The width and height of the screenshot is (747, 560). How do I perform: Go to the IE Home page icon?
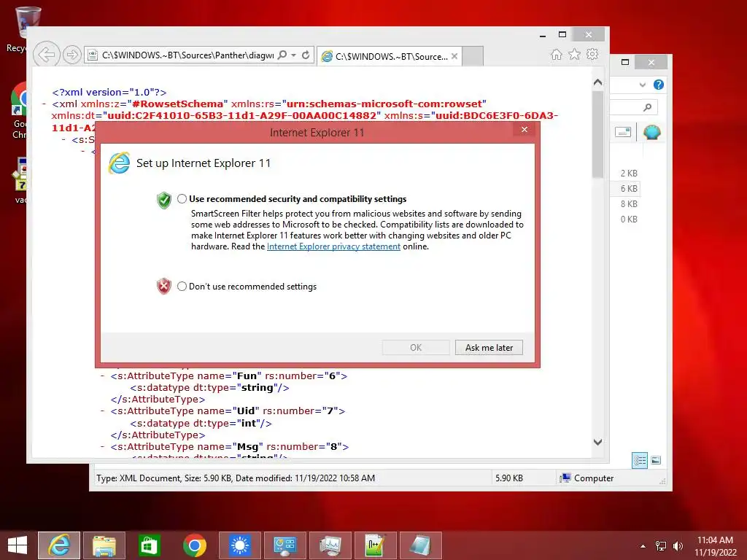556,54
